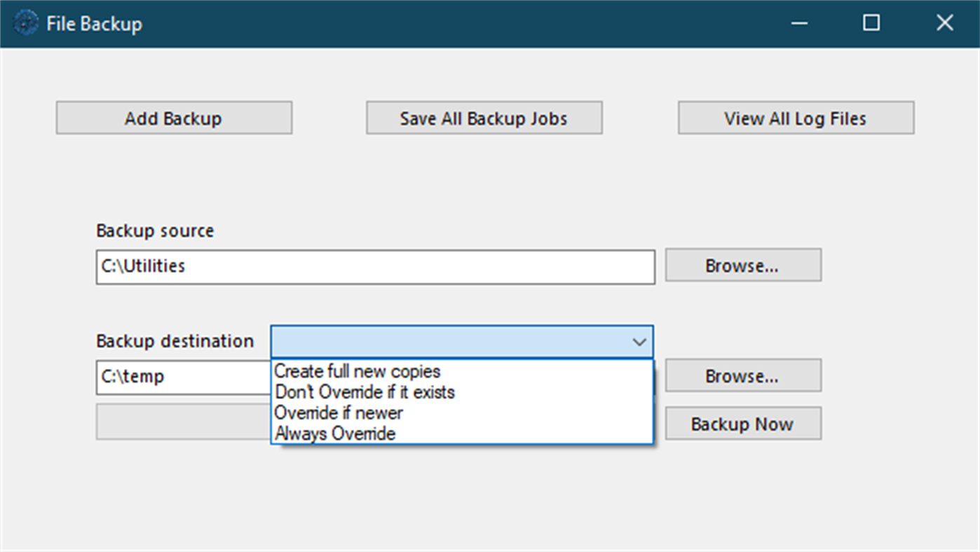Viewport: 980px width, 552px height.
Task: Start the backup with Backup Now
Action: point(742,423)
